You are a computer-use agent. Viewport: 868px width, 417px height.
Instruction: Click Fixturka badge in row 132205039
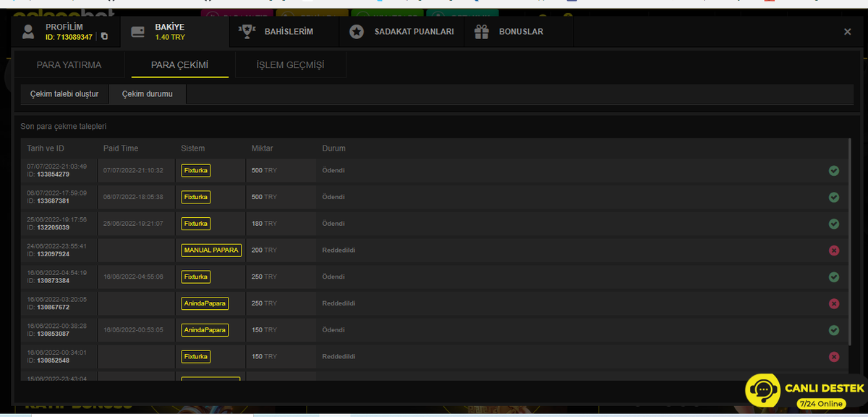point(195,224)
